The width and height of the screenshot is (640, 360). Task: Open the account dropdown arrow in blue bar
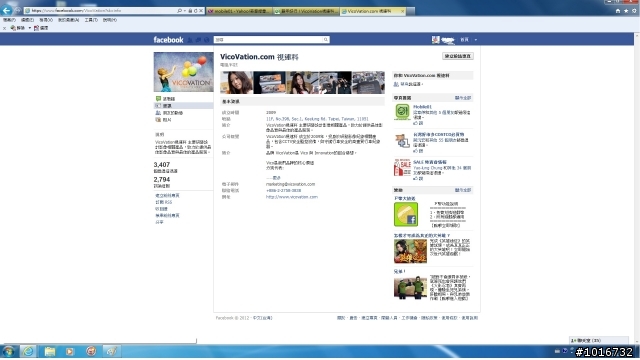(476, 40)
